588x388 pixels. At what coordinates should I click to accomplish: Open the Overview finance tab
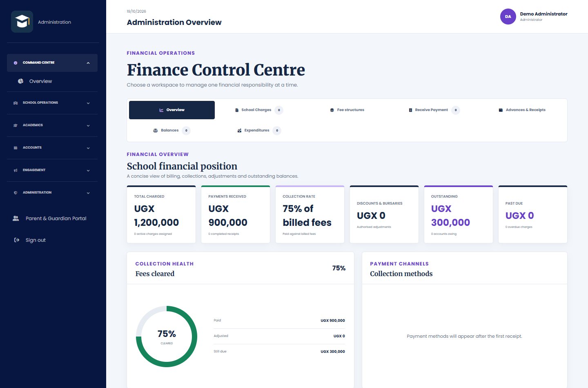tap(172, 110)
